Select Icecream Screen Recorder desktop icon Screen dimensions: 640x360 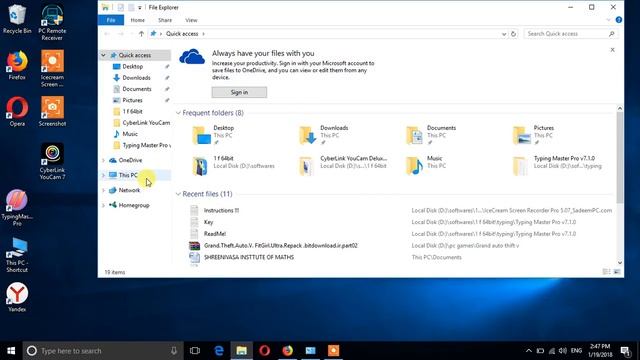pyautogui.click(x=52, y=69)
